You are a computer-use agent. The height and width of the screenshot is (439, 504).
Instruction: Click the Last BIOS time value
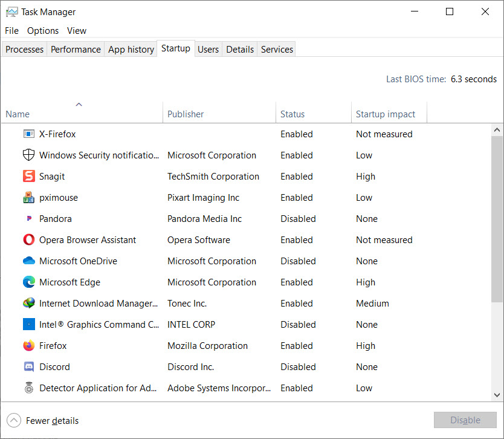point(473,79)
